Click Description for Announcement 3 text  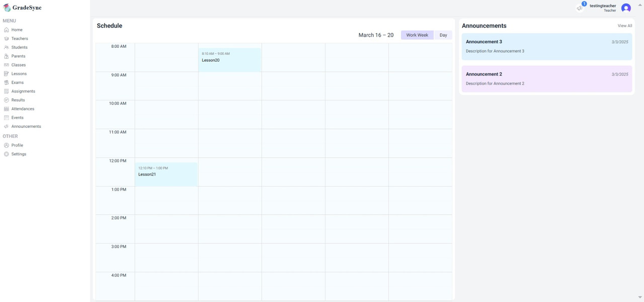pos(495,51)
